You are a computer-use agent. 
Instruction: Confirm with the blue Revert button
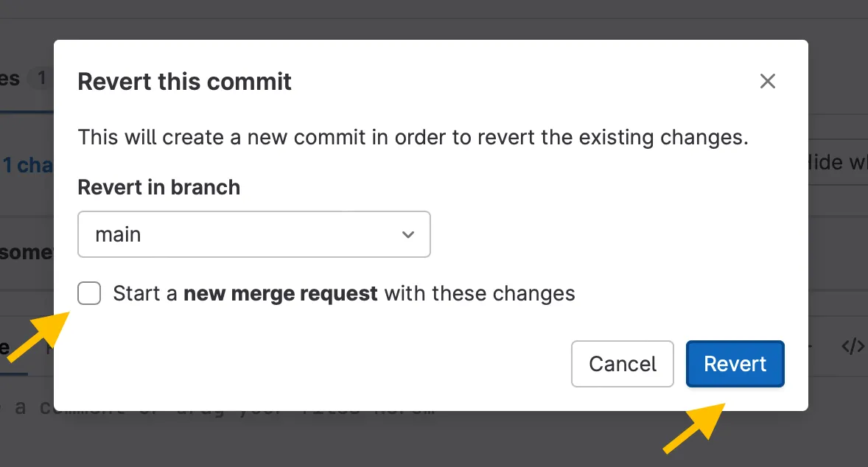point(735,364)
